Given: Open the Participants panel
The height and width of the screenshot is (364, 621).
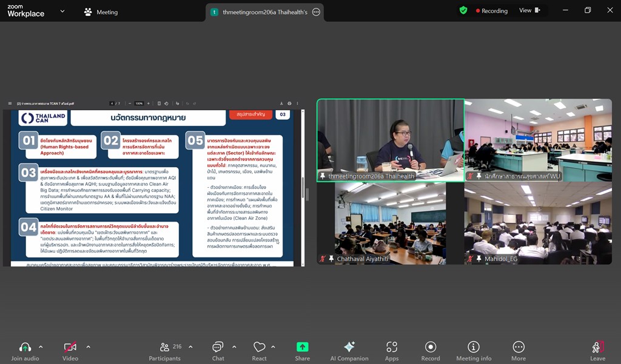Looking at the screenshot, I should [164, 351].
